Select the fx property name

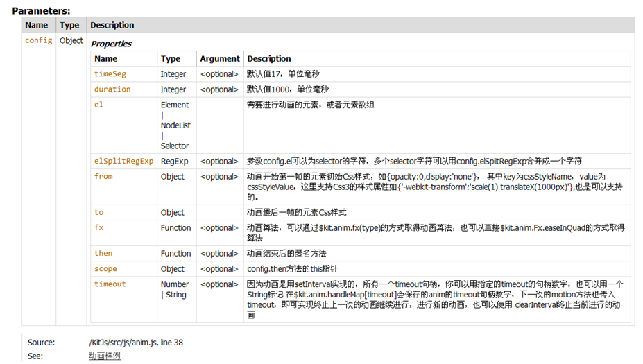pyautogui.click(x=98, y=227)
